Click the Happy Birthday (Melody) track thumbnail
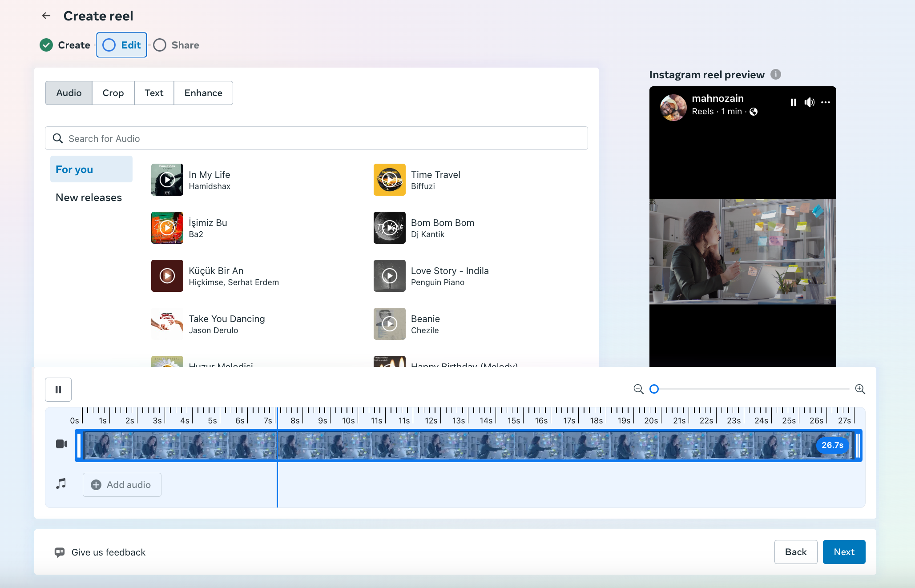This screenshot has height=588, width=915. tap(390, 361)
